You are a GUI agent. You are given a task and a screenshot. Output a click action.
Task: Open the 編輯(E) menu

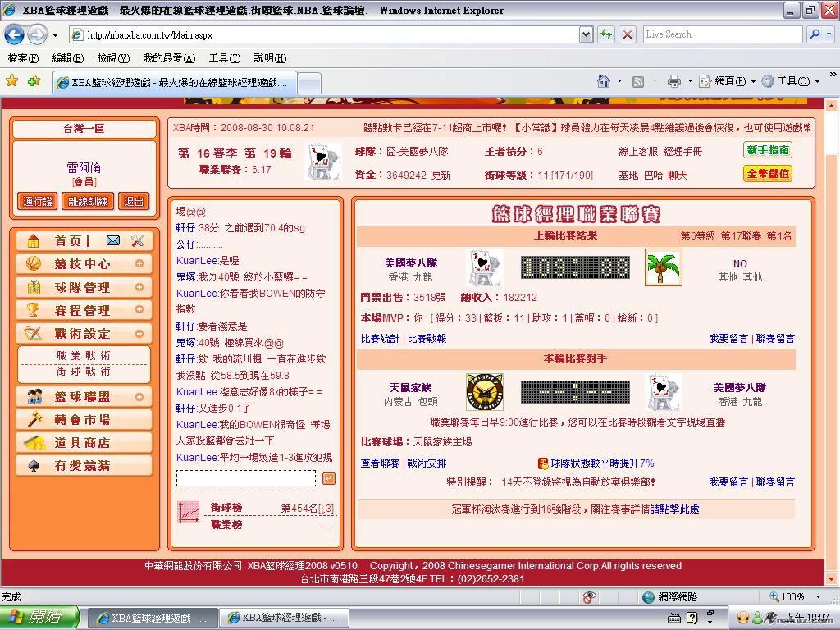[x=67, y=58]
